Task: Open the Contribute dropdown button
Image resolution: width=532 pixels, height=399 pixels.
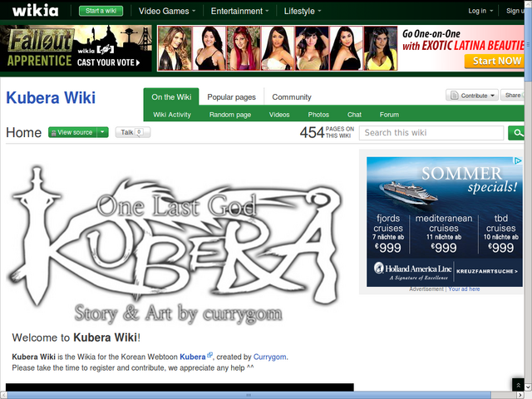Action: tap(472, 96)
